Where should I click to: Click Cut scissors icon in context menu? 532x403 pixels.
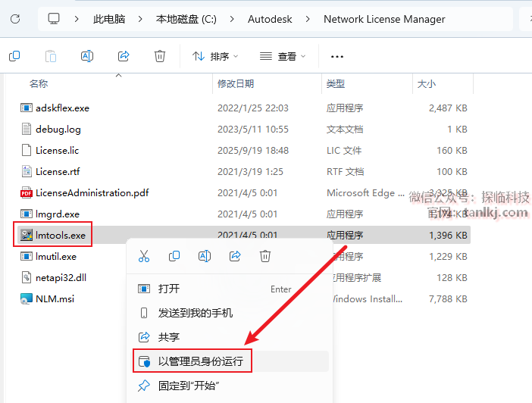coord(144,256)
